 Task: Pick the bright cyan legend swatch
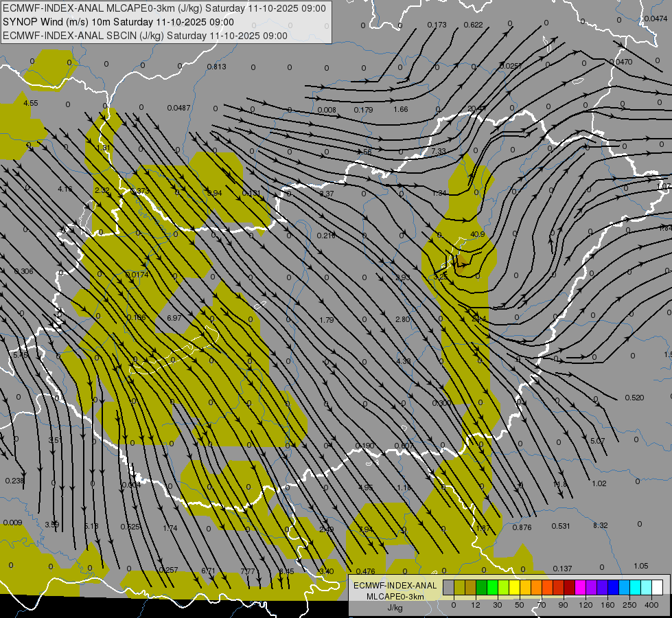(636, 587)
